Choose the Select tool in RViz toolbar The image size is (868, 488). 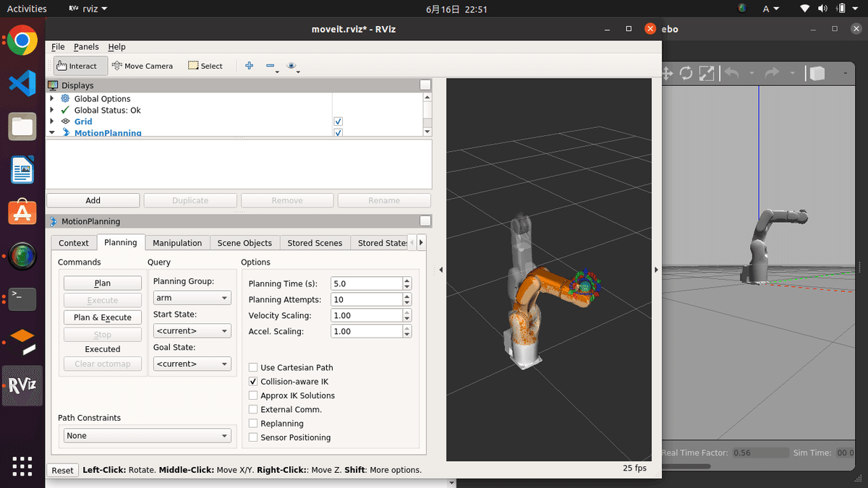[x=205, y=66]
